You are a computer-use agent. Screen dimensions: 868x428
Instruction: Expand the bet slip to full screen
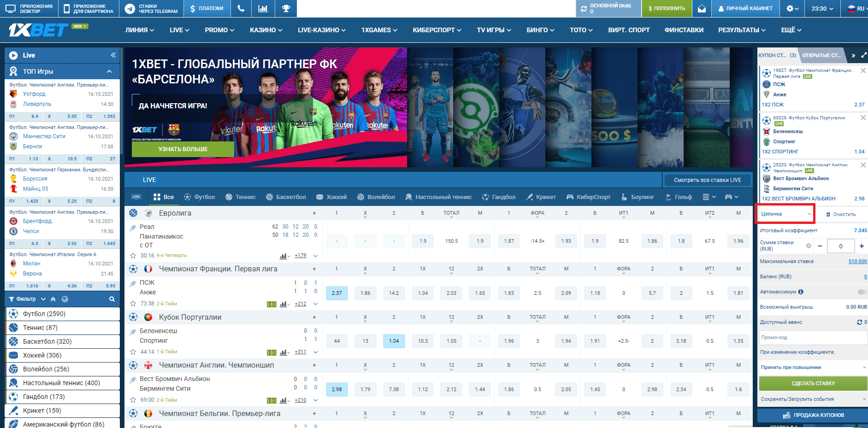click(x=863, y=55)
